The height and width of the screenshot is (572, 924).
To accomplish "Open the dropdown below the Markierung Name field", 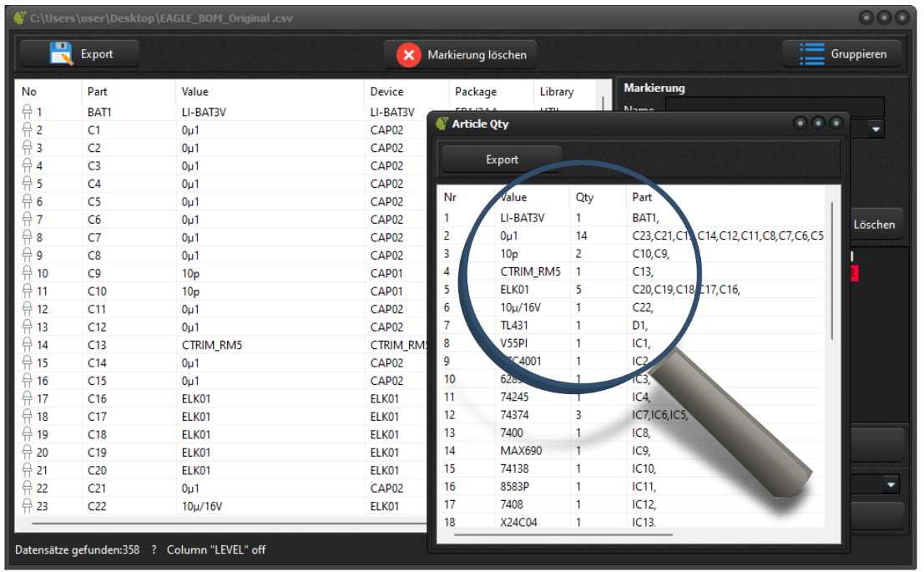I will pyautogui.click(x=876, y=130).
